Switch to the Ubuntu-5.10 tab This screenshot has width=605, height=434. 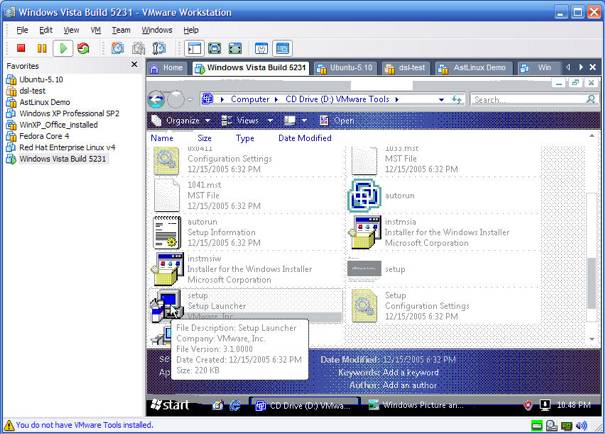pyautogui.click(x=345, y=68)
